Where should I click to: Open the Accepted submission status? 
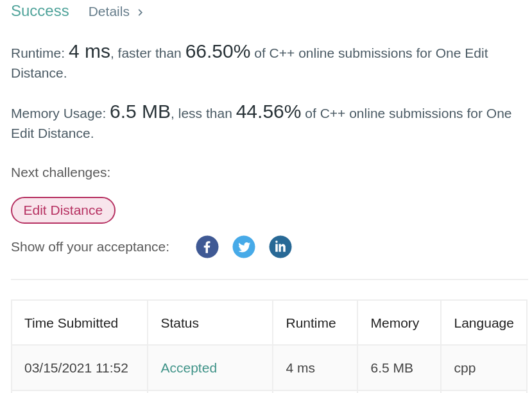click(189, 368)
